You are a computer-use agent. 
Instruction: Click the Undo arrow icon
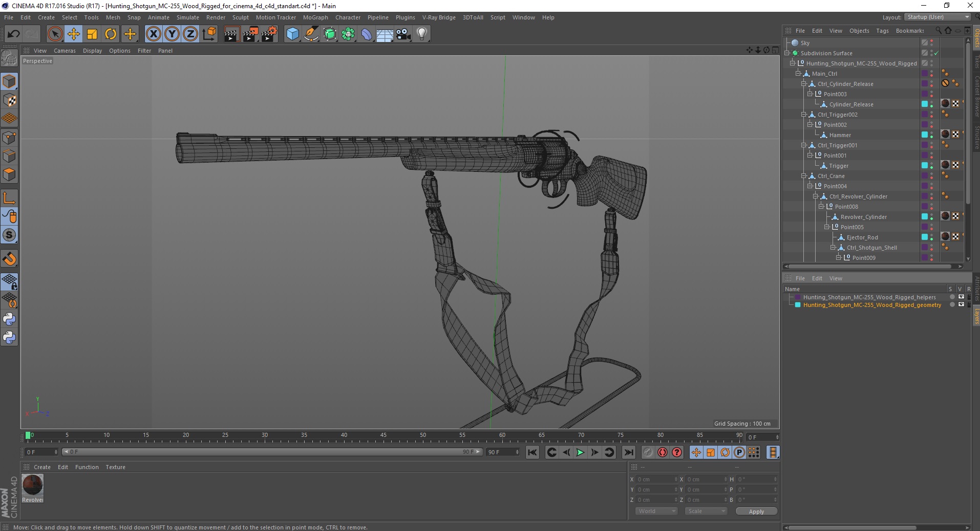[13, 34]
